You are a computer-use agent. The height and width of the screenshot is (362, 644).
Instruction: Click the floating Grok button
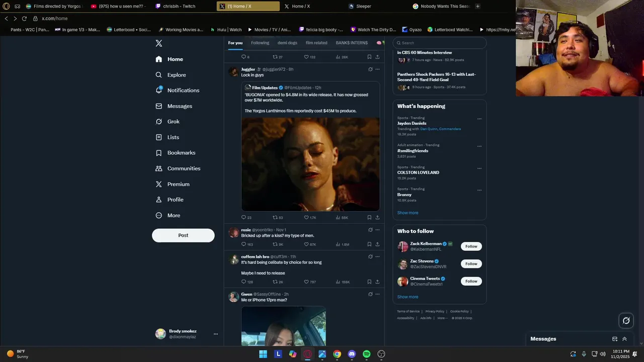[x=626, y=321]
